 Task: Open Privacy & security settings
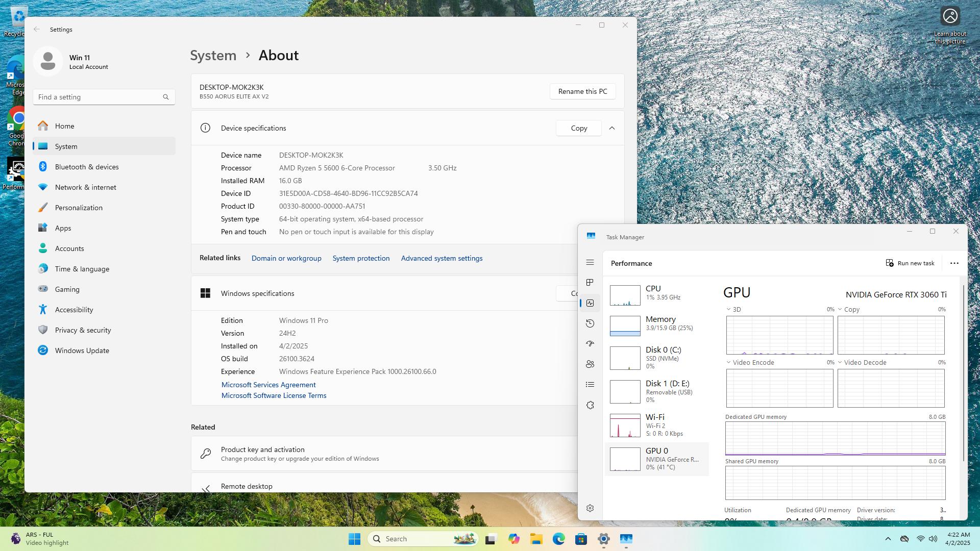[104, 330]
